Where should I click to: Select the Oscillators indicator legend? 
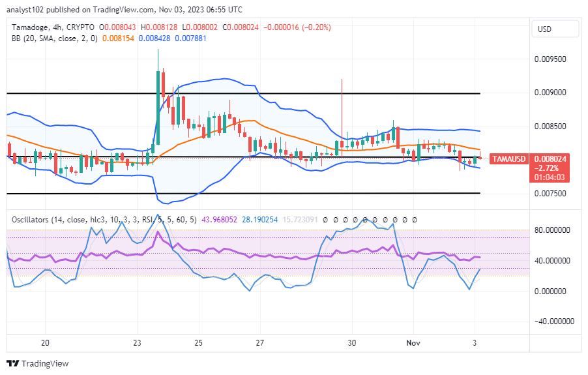tap(104, 220)
